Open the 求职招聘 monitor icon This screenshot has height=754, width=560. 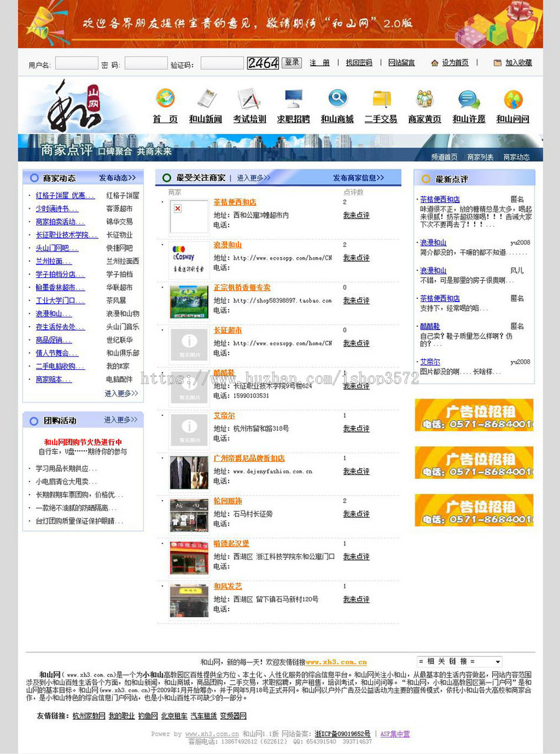click(294, 98)
